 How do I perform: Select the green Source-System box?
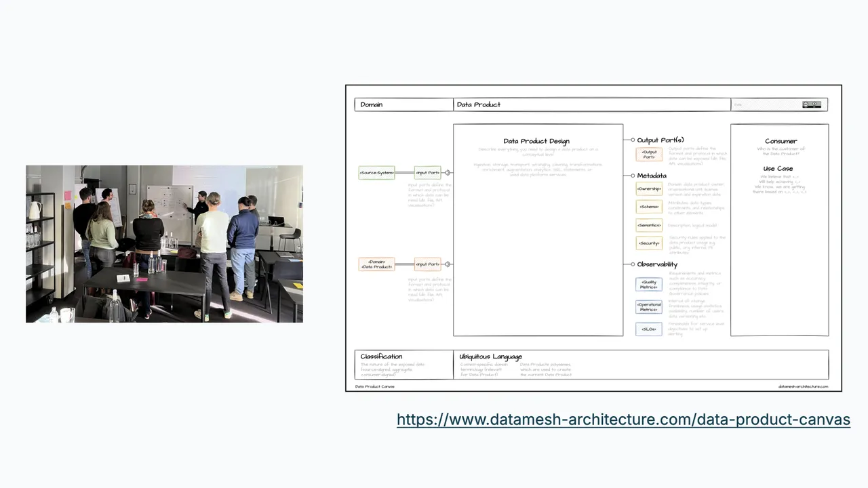[376, 173]
